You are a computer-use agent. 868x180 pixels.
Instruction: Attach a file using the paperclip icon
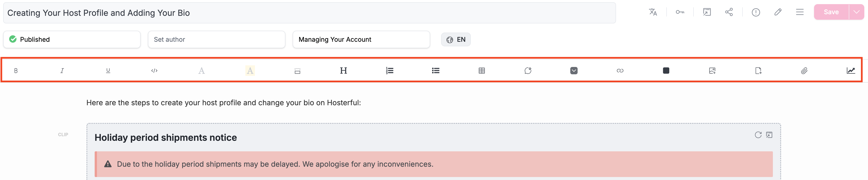click(804, 71)
